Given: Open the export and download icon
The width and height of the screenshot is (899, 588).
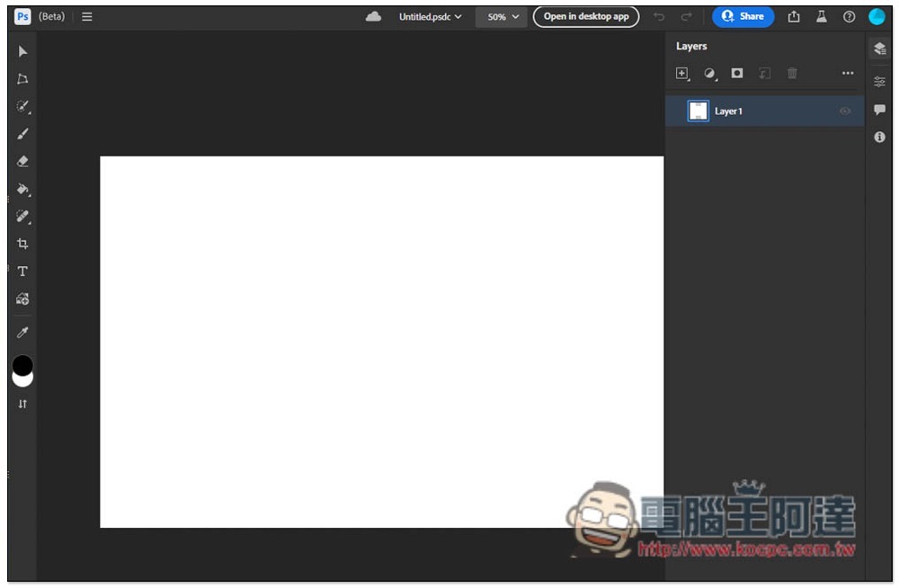Looking at the screenshot, I should point(794,17).
